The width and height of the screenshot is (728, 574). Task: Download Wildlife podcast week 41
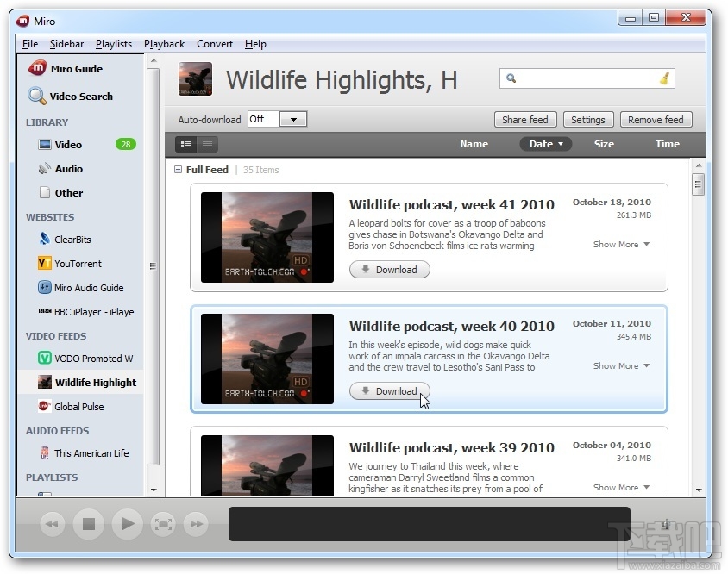(x=390, y=270)
